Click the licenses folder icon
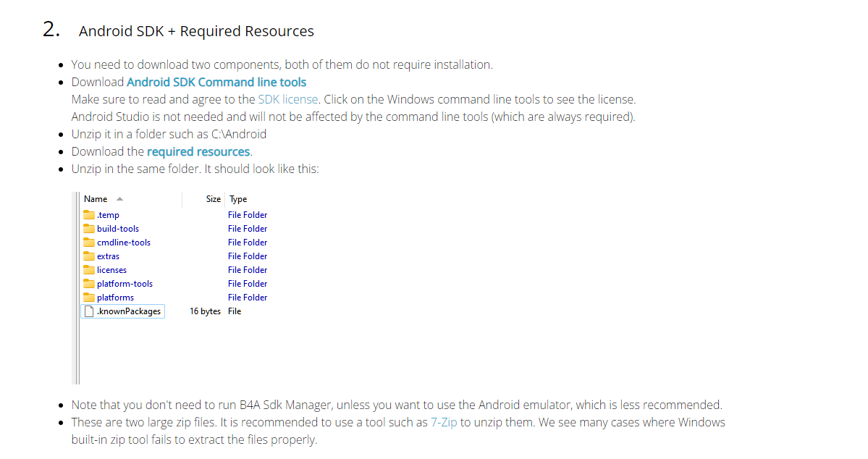The height and width of the screenshot is (459, 868). click(x=89, y=270)
